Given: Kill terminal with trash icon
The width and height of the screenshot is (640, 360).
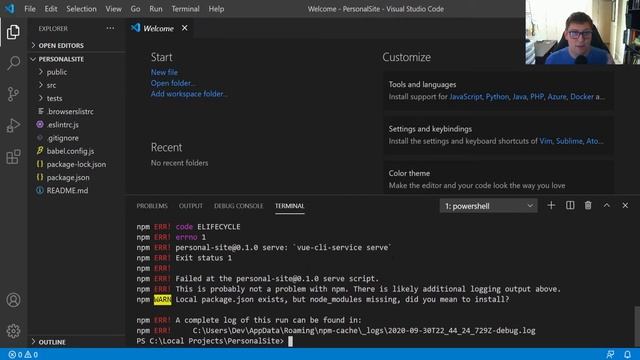Looking at the screenshot, I should 588,205.
